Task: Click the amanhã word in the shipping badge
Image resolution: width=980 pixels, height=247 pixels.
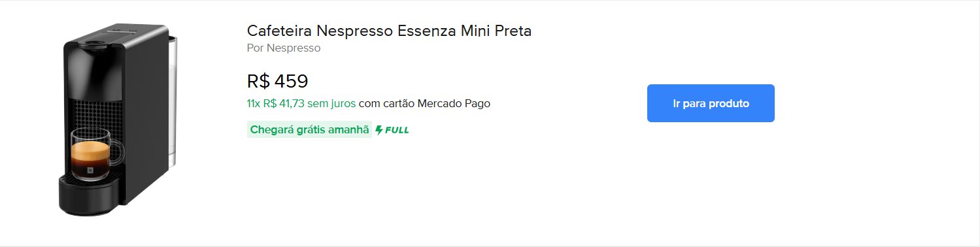Action: [349, 130]
